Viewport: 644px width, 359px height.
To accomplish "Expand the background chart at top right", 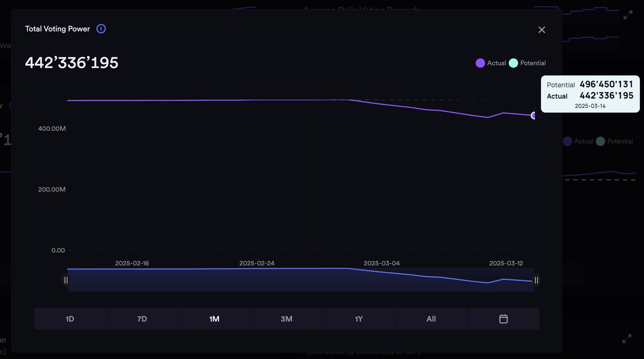I will pos(627,15).
